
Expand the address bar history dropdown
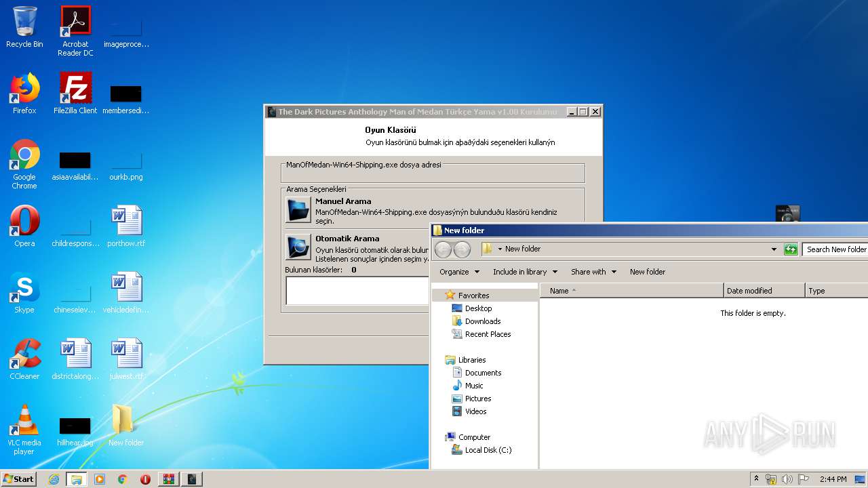pos(774,249)
